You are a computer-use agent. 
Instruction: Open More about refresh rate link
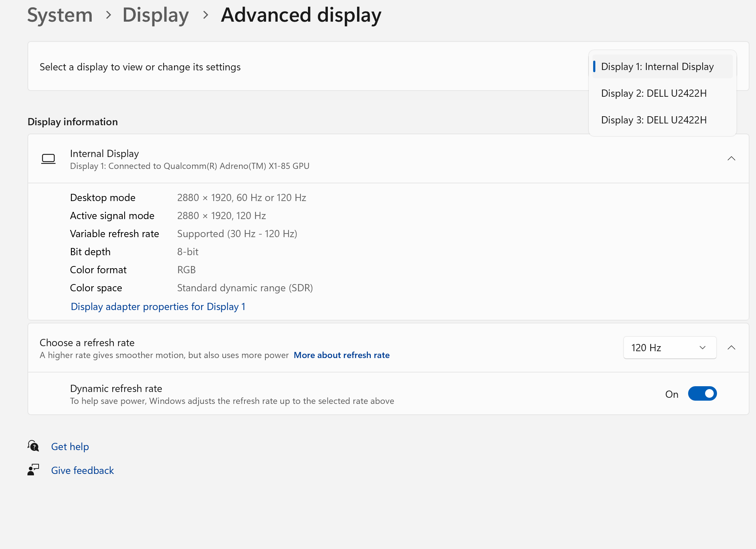point(341,355)
